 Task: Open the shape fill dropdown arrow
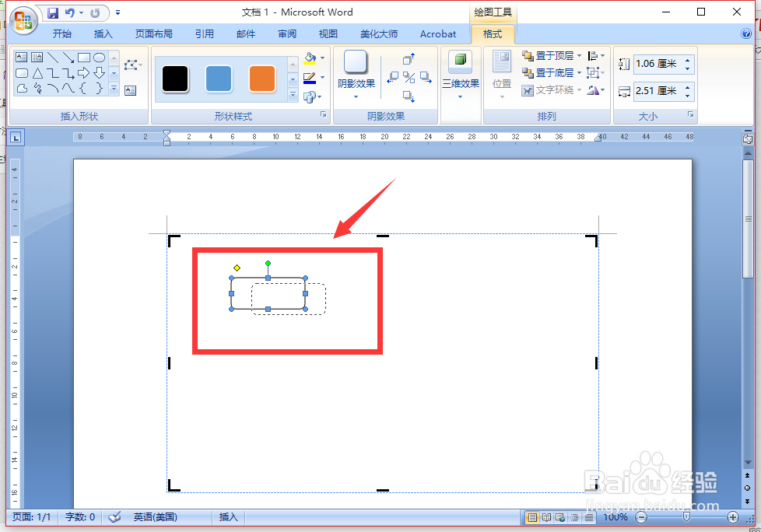(x=323, y=58)
